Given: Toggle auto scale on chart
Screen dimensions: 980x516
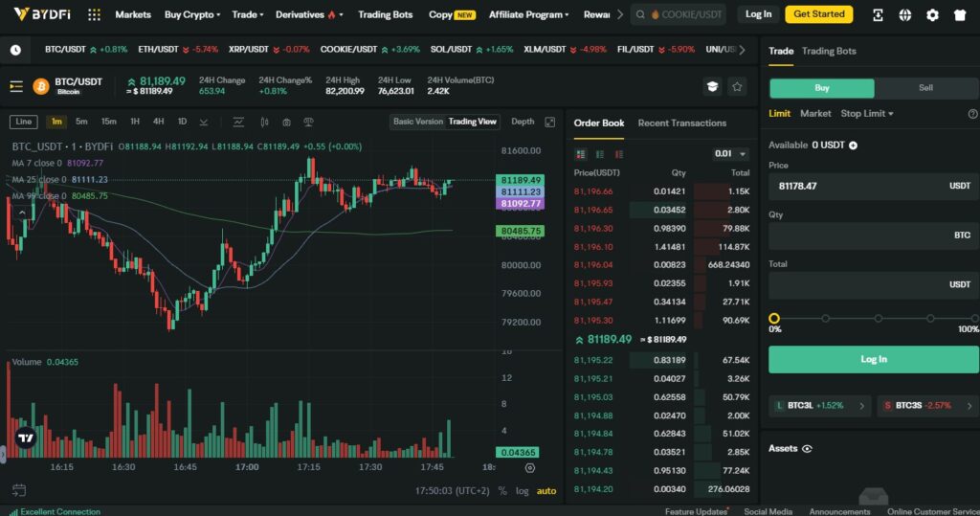Looking at the screenshot, I should click(x=546, y=491).
